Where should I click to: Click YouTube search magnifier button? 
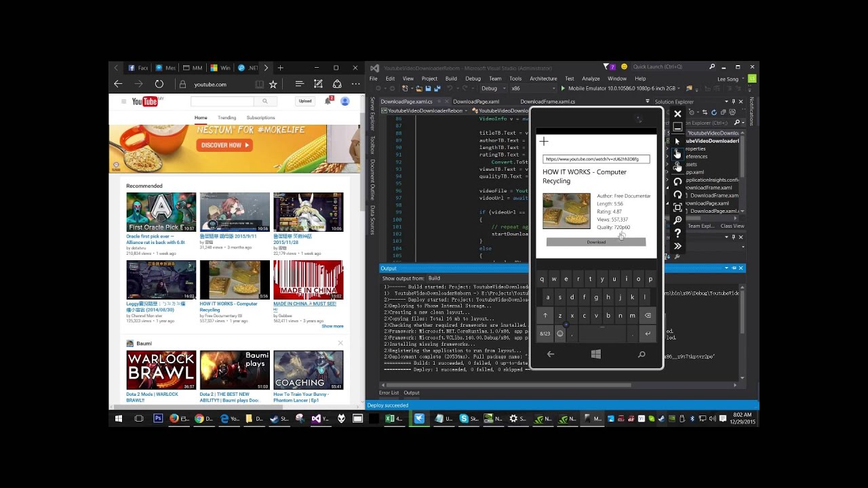pos(264,101)
